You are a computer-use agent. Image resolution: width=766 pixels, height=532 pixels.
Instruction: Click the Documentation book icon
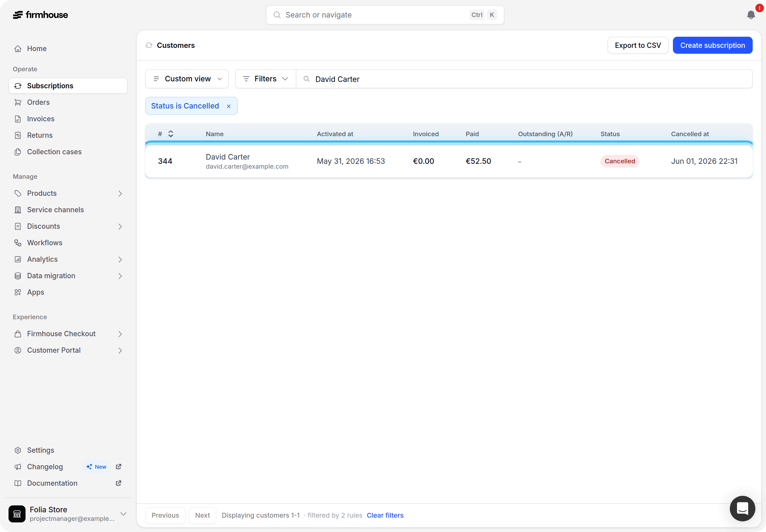[18, 483]
